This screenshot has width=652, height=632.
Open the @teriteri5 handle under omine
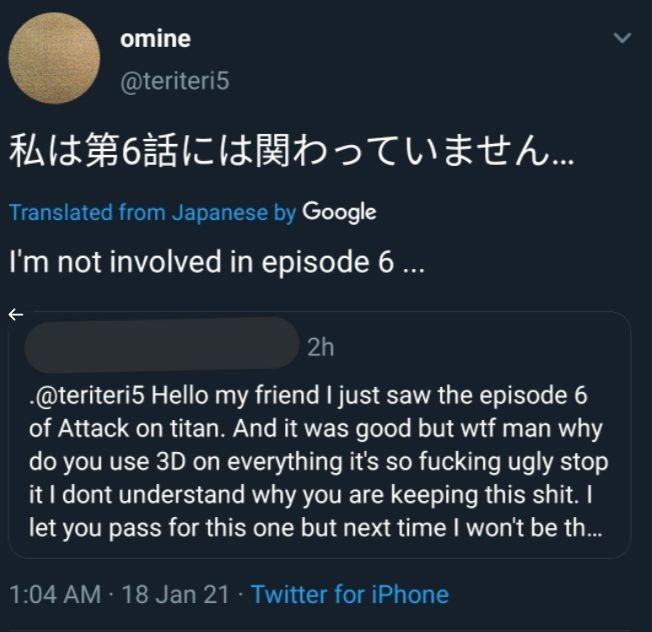174,81
